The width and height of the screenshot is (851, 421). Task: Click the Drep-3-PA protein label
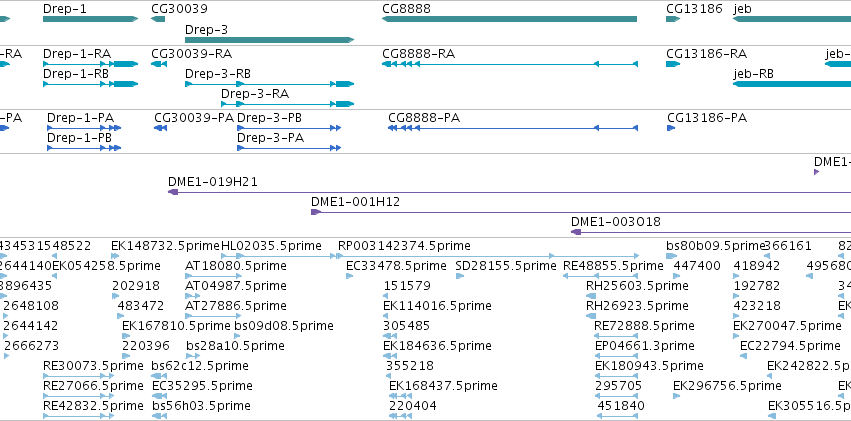pos(270,138)
